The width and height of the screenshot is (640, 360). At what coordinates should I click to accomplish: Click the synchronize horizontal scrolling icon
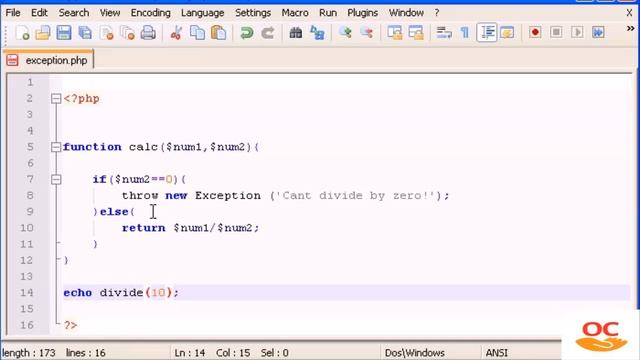coord(416,33)
